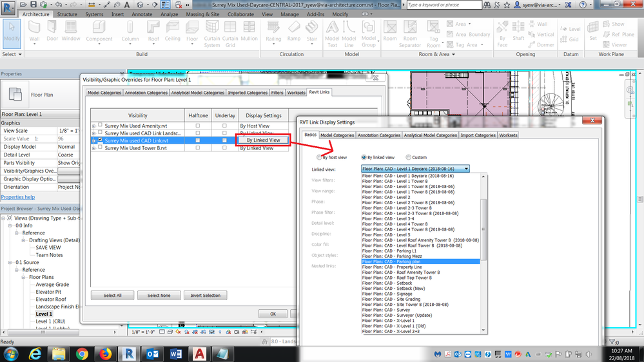Open Outlook from the taskbar
Image resolution: width=644 pixels, height=362 pixels.
[x=152, y=354]
